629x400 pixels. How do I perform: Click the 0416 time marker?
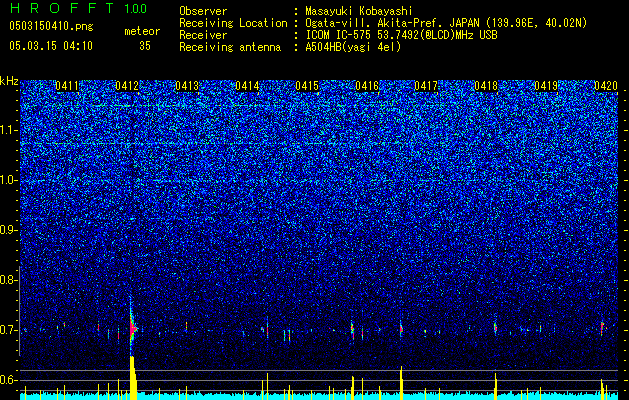pyautogui.click(x=367, y=86)
